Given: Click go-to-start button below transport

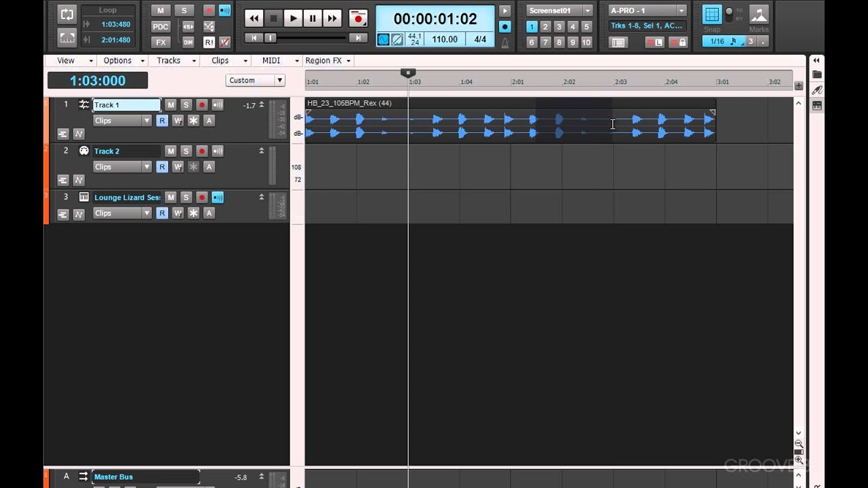Looking at the screenshot, I should (253, 38).
